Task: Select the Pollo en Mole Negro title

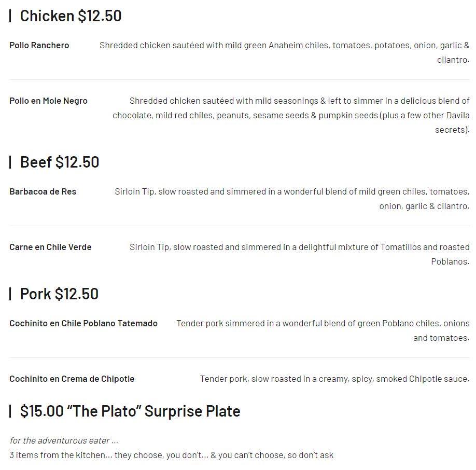Action: 48,101
